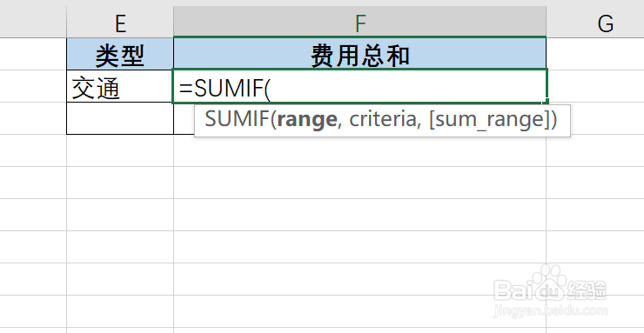The width and height of the screenshot is (644, 333).
Task: Select the 交通 cell
Action: pyautogui.click(x=120, y=86)
